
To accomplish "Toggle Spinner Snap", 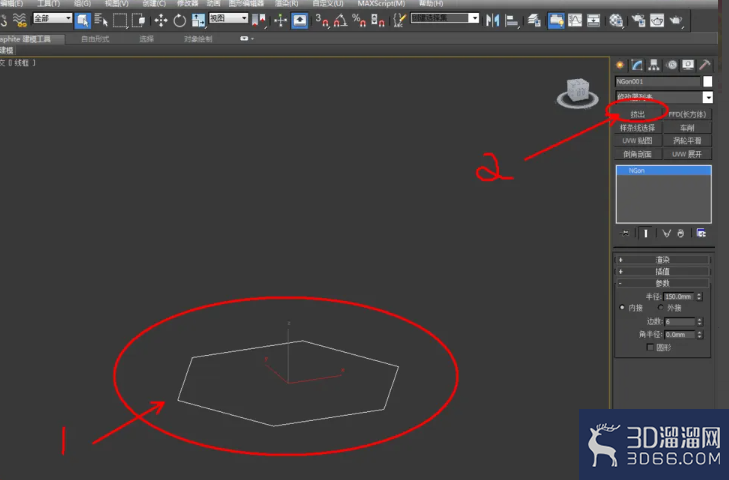I will tap(378, 20).
